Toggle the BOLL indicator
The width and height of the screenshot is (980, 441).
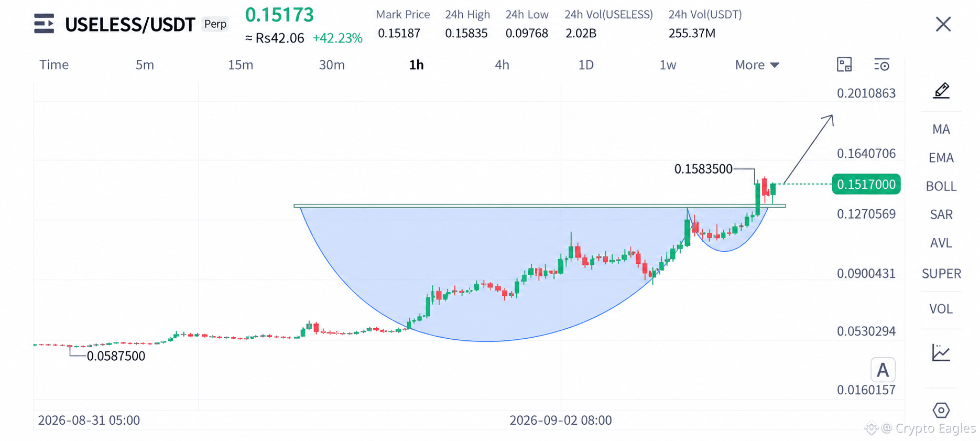pos(941,186)
